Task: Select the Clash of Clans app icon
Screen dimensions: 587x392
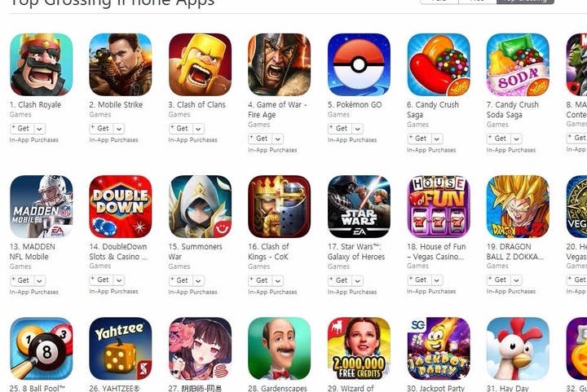Action: (200, 64)
